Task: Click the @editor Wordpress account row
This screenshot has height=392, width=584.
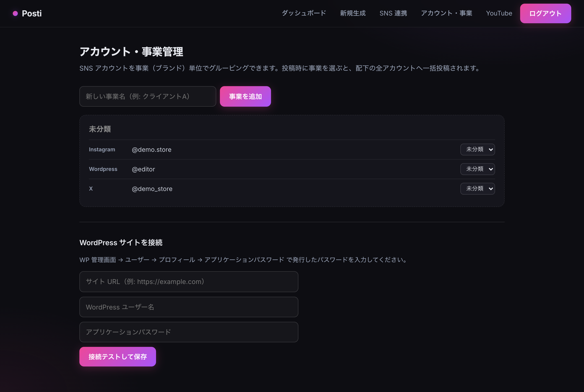Action: coord(292,169)
